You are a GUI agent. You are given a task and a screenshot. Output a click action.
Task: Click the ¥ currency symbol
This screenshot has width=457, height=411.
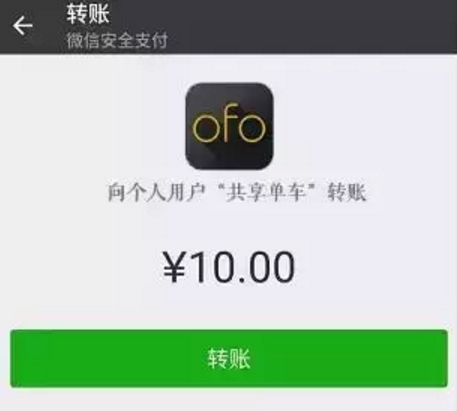174,267
